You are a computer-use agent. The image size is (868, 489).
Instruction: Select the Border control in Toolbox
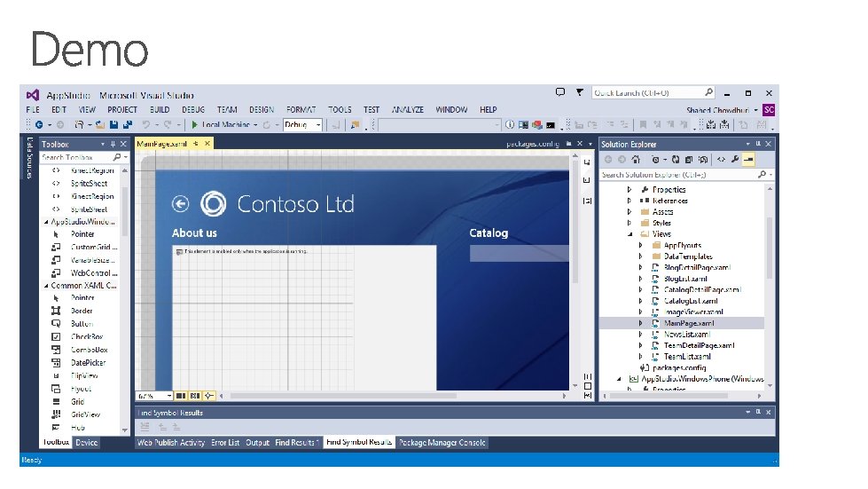pyautogui.click(x=81, y=311)
